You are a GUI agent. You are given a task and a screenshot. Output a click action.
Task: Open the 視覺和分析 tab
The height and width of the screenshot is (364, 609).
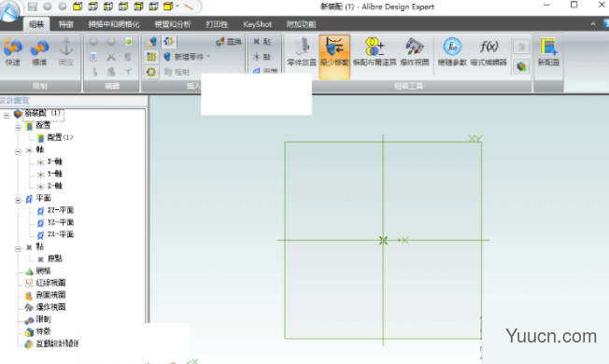173,24
